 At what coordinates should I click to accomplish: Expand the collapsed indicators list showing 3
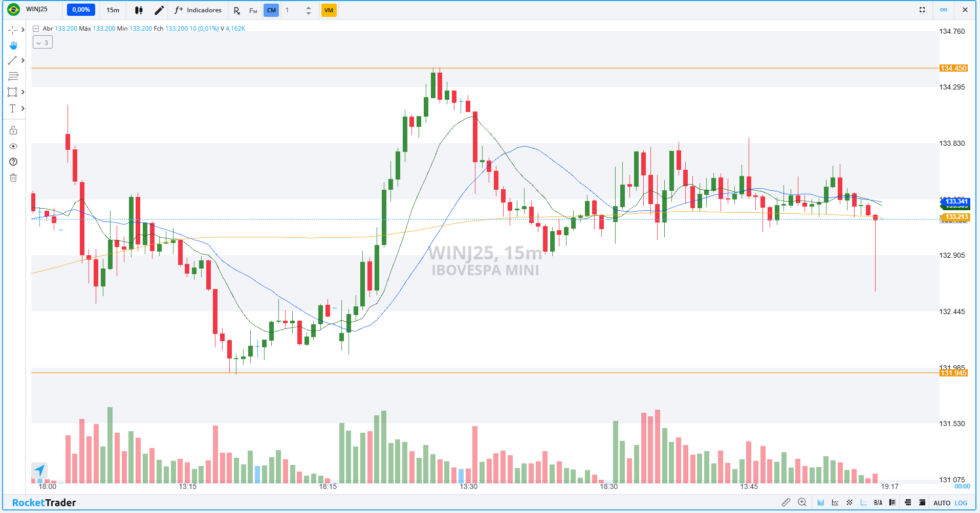42,42
